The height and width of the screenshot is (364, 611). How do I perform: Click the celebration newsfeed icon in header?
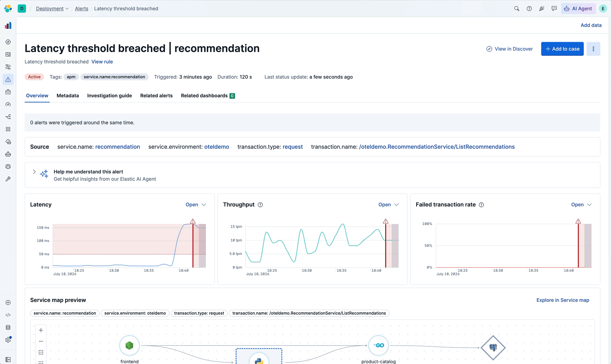(x=541, y=9)
